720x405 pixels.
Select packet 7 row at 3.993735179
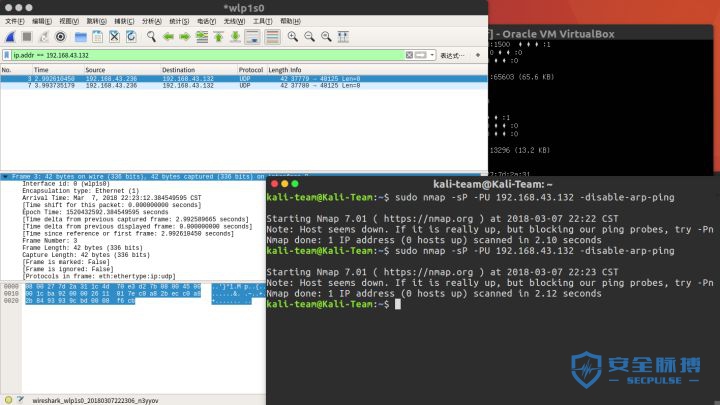point(243,85)
